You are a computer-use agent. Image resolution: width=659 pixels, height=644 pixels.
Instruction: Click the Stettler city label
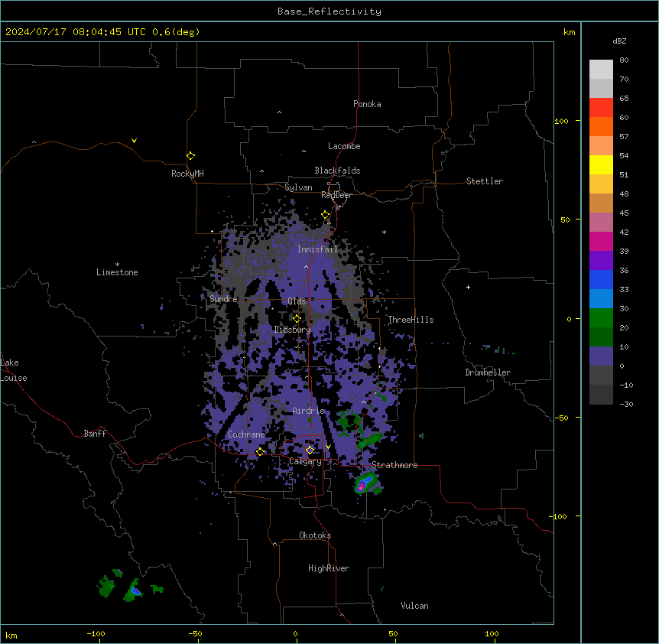tap(485, 181)
